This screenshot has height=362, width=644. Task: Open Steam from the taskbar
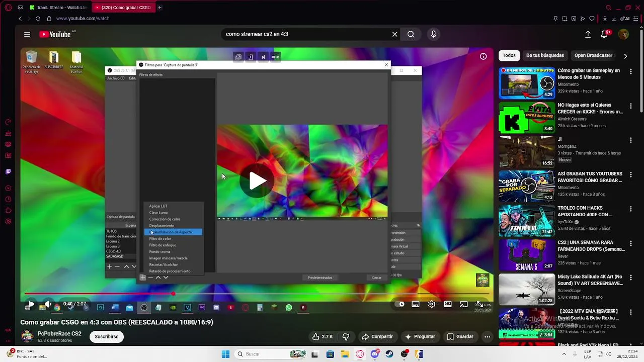389,354
